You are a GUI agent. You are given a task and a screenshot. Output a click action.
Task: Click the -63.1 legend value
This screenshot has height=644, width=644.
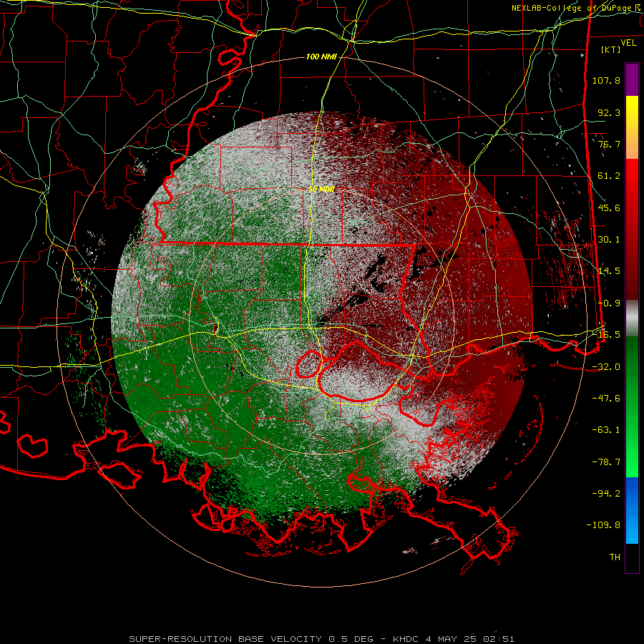pyautogui.click(x=606, y=430)
